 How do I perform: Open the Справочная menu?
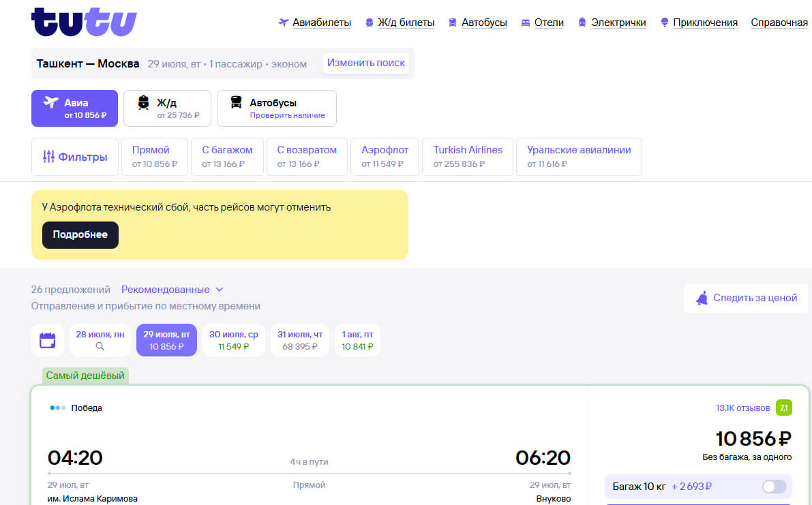tap(779, 22)
